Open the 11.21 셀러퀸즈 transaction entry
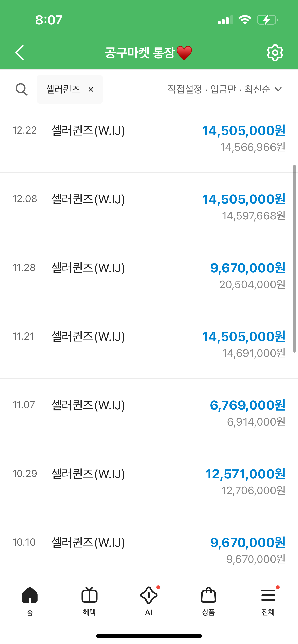 [149, 344]
